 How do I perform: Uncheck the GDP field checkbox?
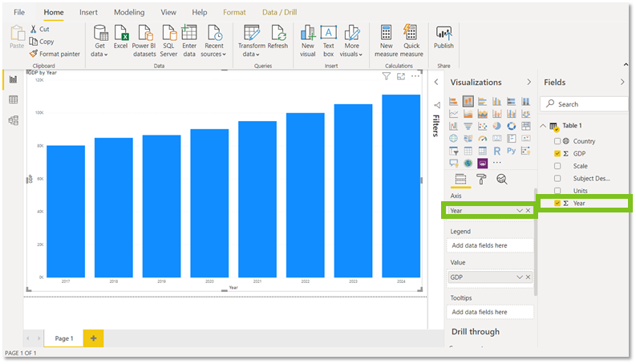point(557,154)
